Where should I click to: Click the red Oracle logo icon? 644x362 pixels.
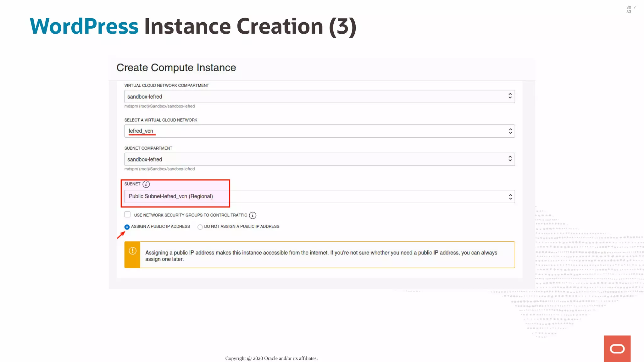[617, 348]
